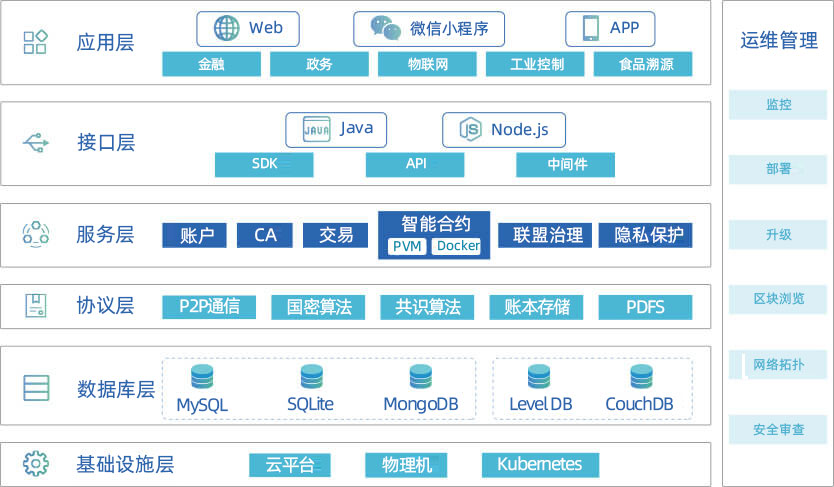834x487 pixels.
Task: Select the 联盟治理 service block
Action: (x=545, y=235)
